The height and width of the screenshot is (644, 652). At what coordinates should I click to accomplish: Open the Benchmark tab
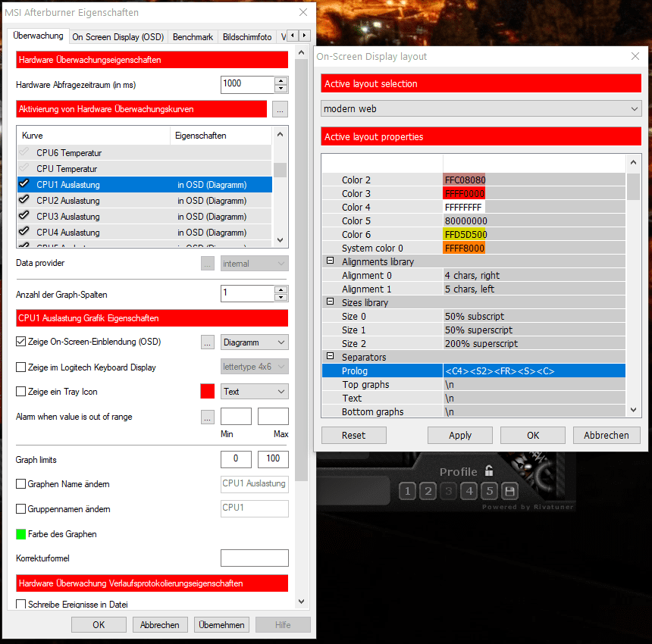193,37
